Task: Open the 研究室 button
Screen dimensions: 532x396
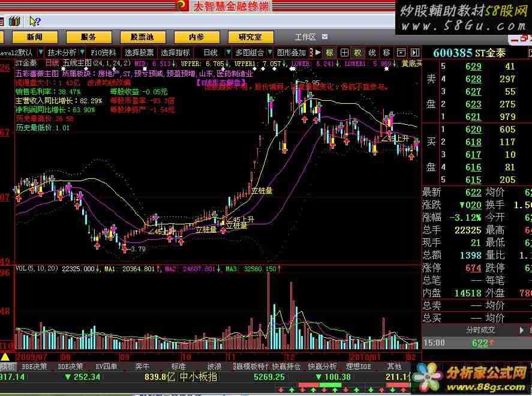Action: [251, 37]
